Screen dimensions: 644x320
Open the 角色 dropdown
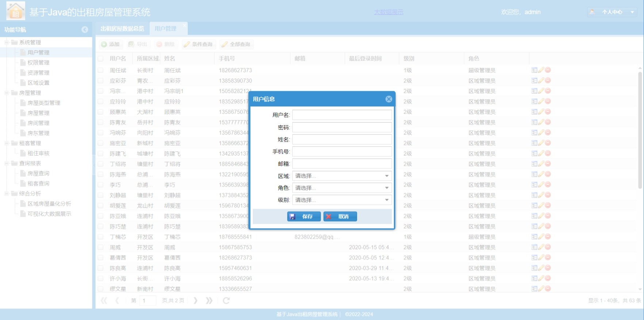[x=342, y=188]
